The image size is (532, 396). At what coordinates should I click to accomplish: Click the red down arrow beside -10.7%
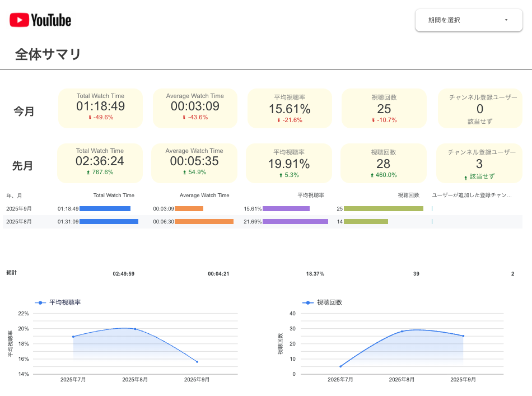tap(373, 120)
